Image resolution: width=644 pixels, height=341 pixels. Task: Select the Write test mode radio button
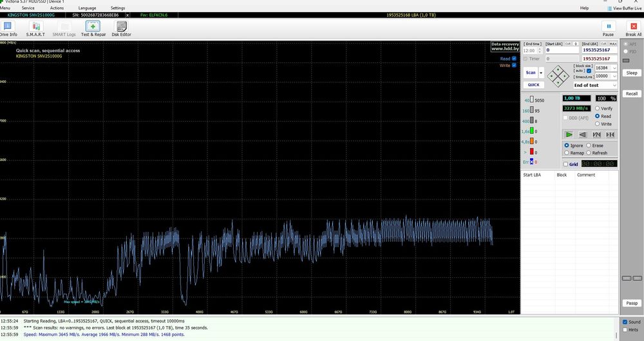[x=597, y=124]
